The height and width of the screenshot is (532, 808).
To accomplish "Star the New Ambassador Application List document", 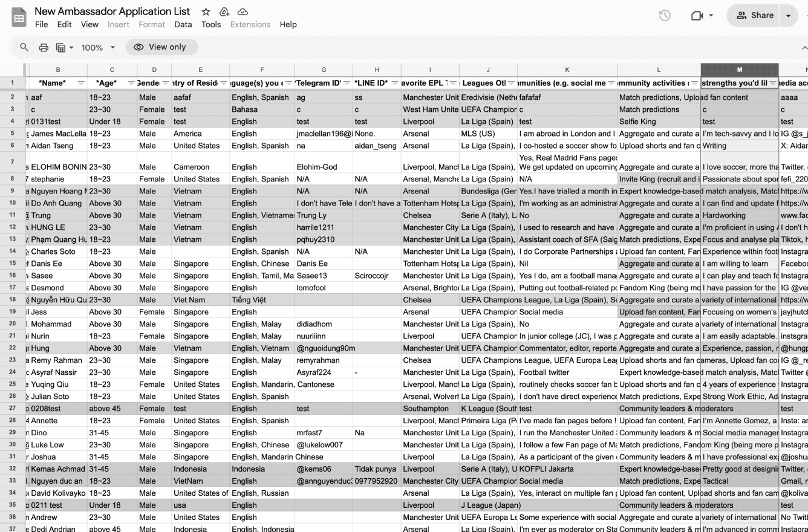I will tap(206, 11).
